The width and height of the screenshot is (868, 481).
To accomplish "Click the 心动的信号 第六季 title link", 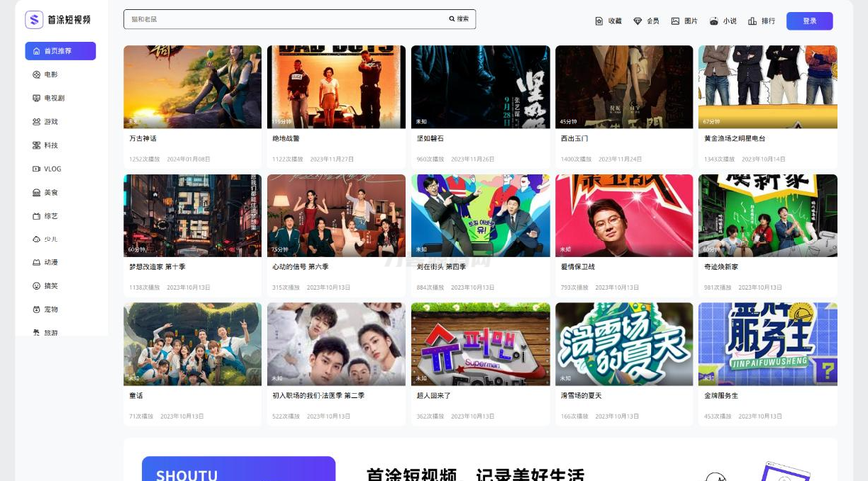I will pyautogui.click(x=300, y=267).
